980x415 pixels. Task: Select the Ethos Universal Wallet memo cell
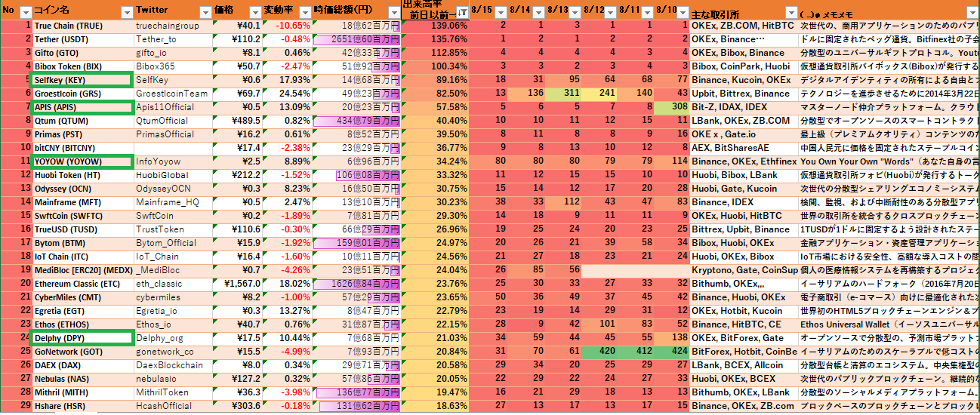(x=889, y=324)
